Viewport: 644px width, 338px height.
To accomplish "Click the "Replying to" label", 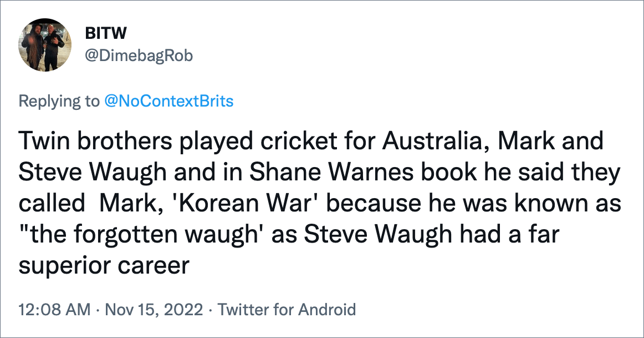I will pos(59,102).
